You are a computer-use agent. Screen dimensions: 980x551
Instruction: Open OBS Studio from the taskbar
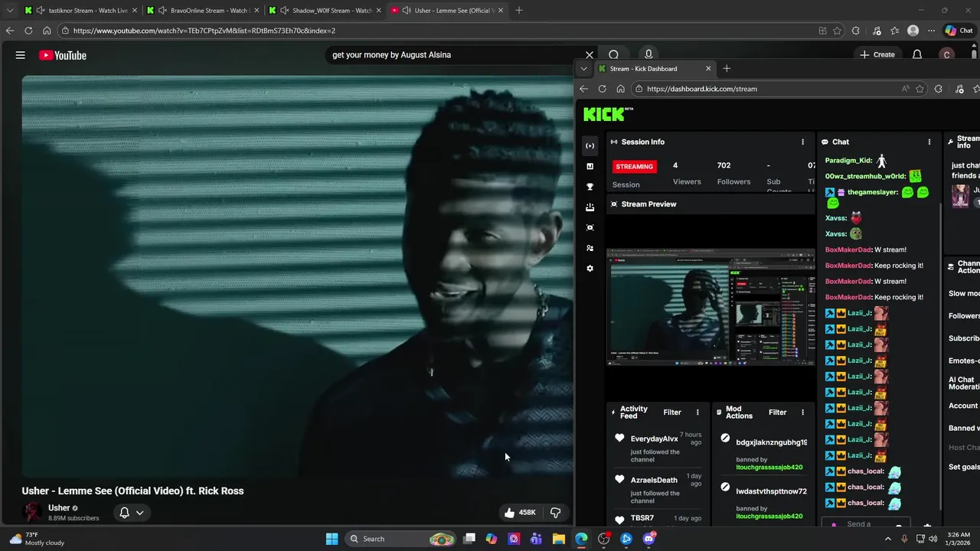click(604, 539)
